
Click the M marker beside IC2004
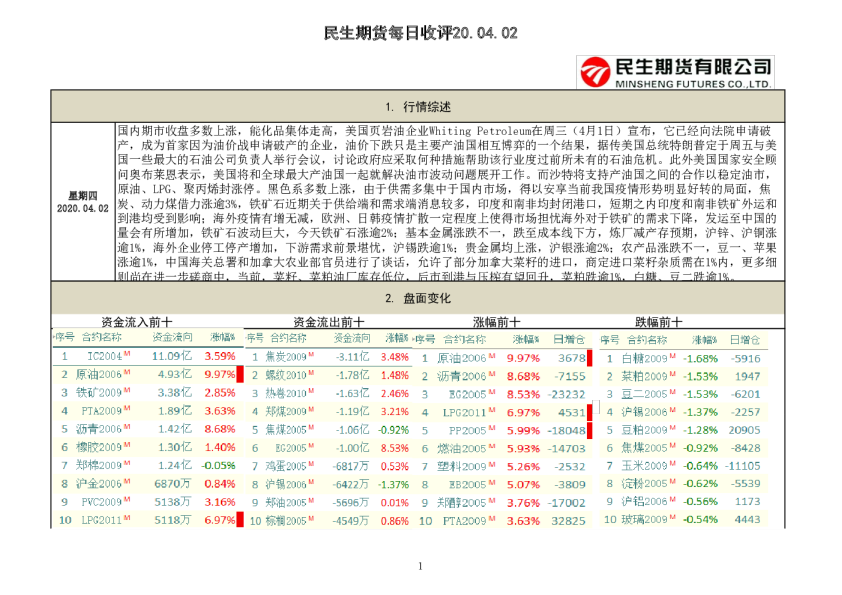pos(124,356)
